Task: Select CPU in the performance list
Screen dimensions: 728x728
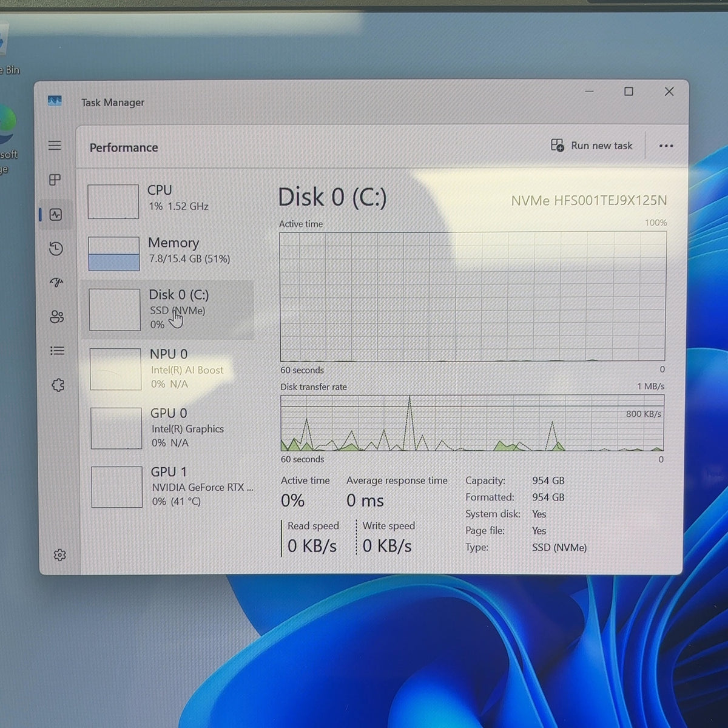Action: [167, 201]
